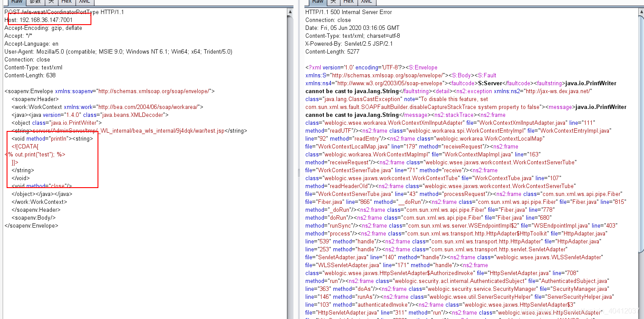Image resolution: width=644 pixels, height=319 pixels.
Task: Click the Accept-Encoding: gzip, deflate header
Action: [43, 28]
